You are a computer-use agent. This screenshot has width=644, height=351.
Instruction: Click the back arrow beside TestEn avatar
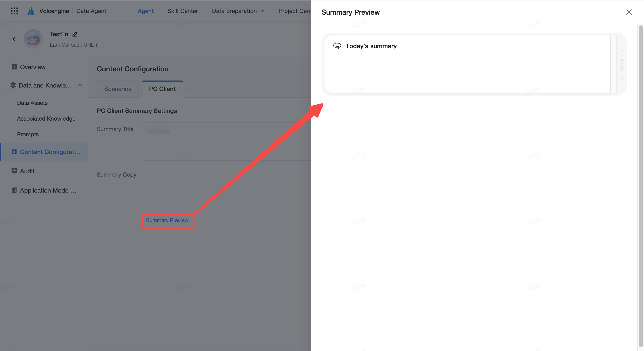click(x=14, y=39)
